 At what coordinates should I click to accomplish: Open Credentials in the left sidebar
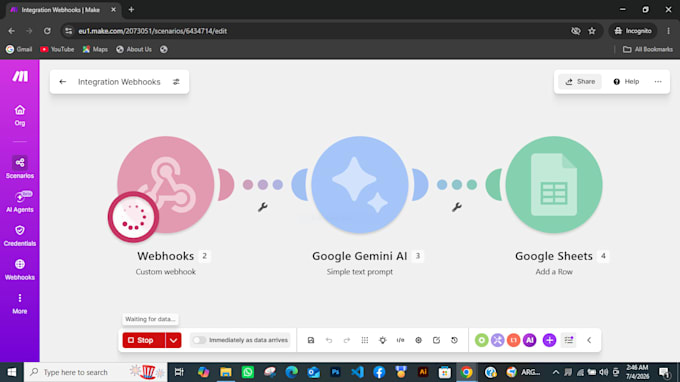[x=20, y=235]
